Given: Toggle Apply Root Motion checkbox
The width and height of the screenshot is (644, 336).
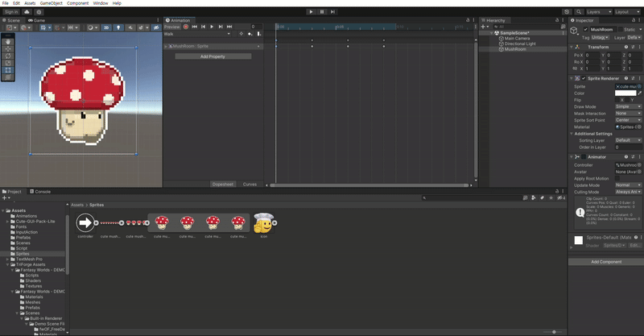Looking at the screenshot, I should click(617, 179).
